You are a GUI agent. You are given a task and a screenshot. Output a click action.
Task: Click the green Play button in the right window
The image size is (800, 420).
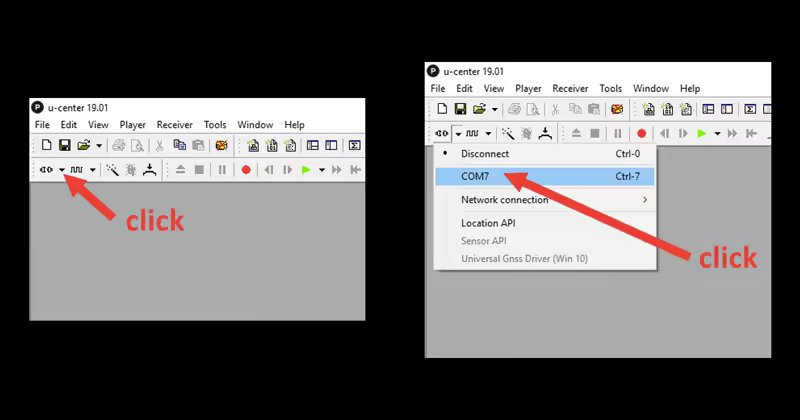coord(702,133)
